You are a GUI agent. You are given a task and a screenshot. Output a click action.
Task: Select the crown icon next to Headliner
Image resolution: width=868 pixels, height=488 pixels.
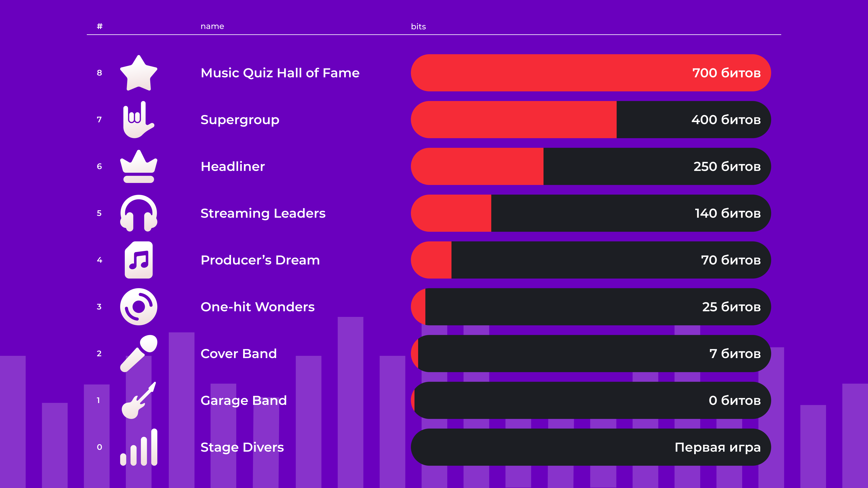(138, 167)
